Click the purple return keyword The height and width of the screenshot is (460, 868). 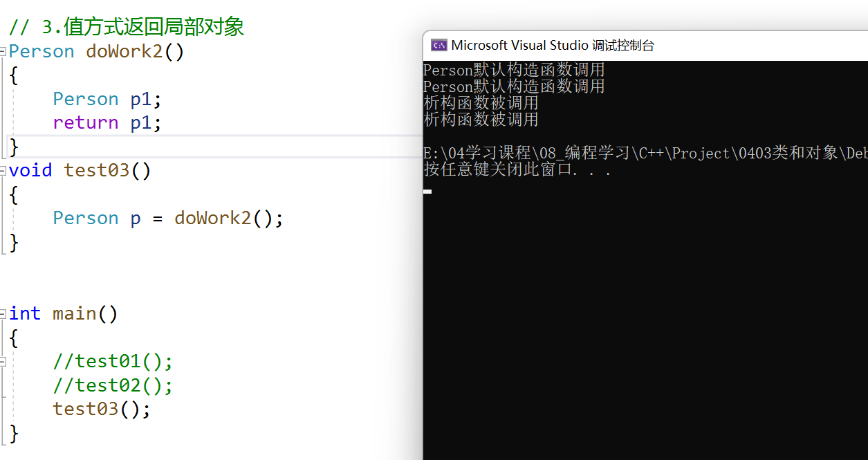(85, 123)
